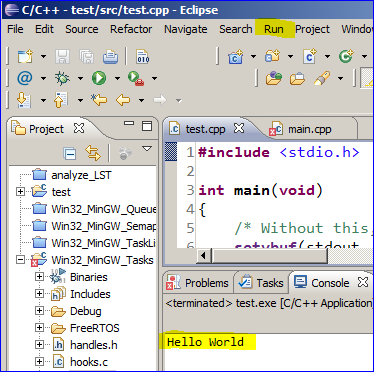
Task: Click the Search flashlight icon
Action: coord(322,78)
